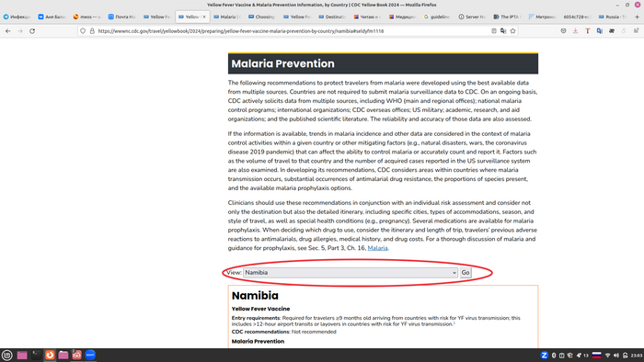The image size is (644, 362).
Task: Toggle reader view in address bar
Action: tap(494, 31)
